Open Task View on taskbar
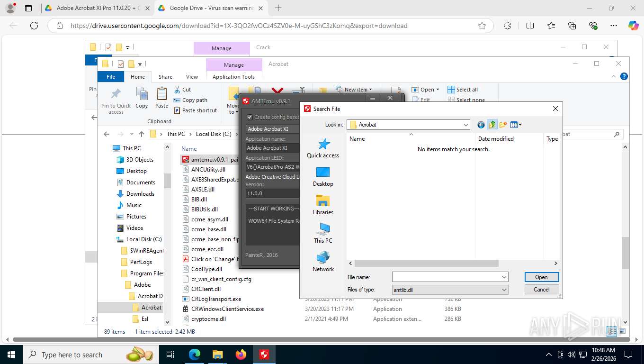This screenshot has width=644, height=364. (x=170, y=355)
